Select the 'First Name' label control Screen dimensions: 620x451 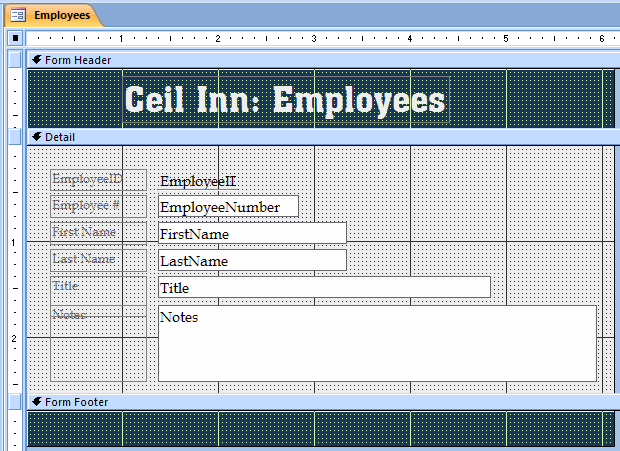98,233
